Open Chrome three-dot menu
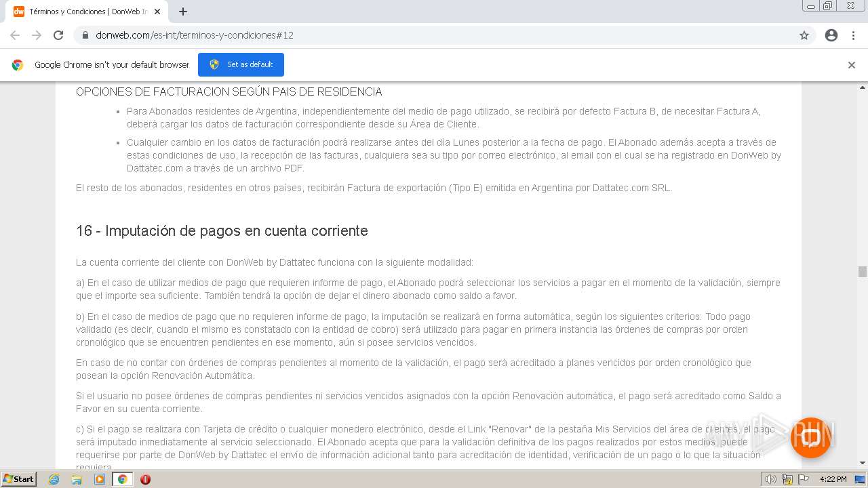 (853, 35)
